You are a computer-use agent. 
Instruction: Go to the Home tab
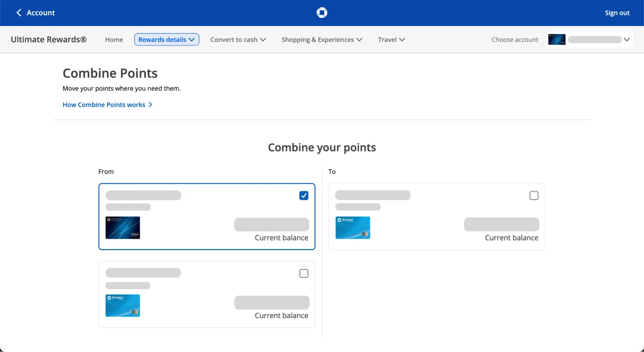click(114, 39)
